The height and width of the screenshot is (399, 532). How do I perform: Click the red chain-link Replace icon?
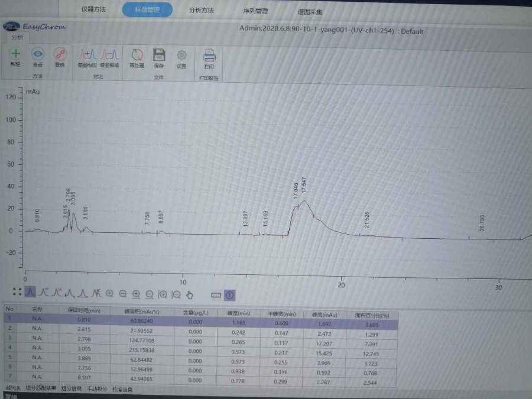(x=60, y=54)
